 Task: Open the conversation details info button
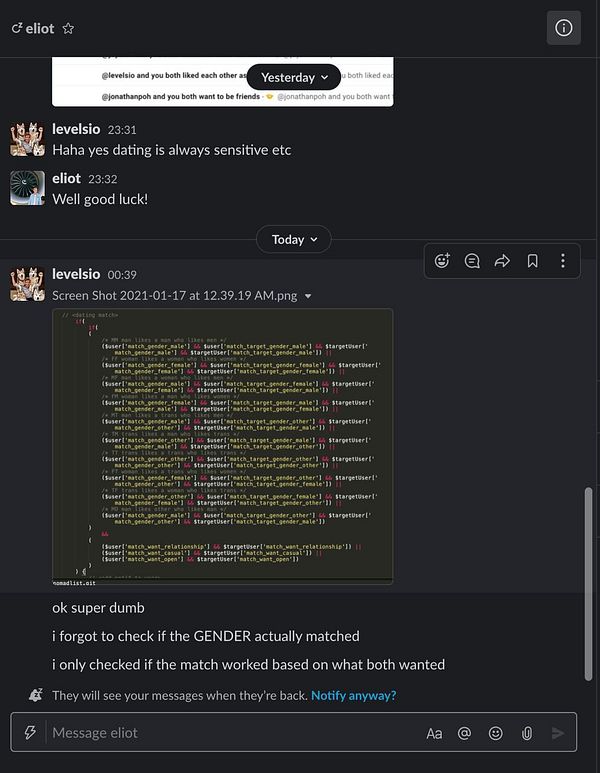point(564,28)
